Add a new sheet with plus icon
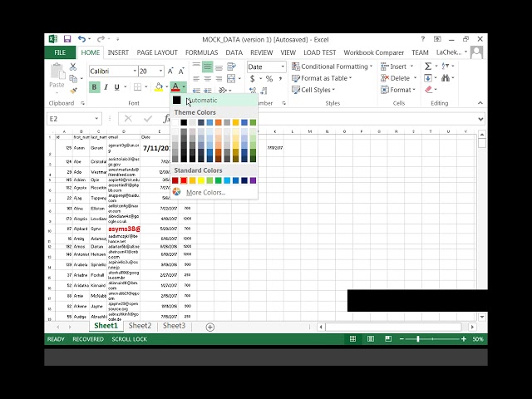This screenshot has width=532, height=399. click(210, 327)
